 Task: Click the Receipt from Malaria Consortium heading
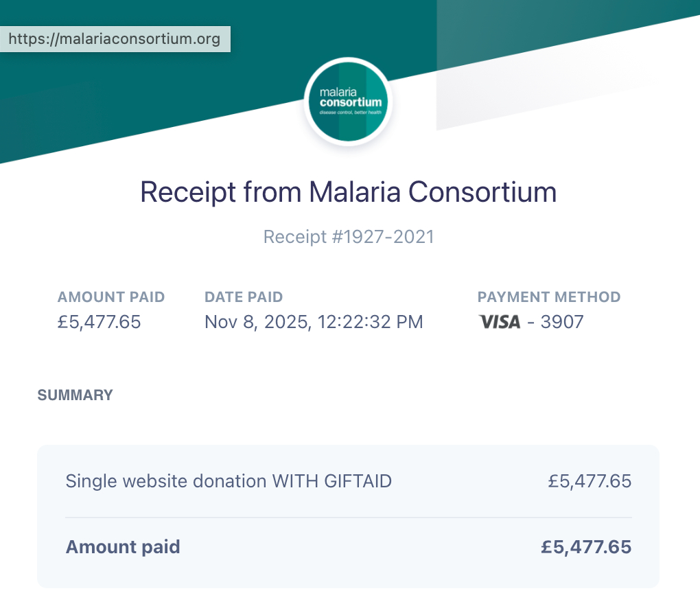pyautogui.click(x=349, y=192)
